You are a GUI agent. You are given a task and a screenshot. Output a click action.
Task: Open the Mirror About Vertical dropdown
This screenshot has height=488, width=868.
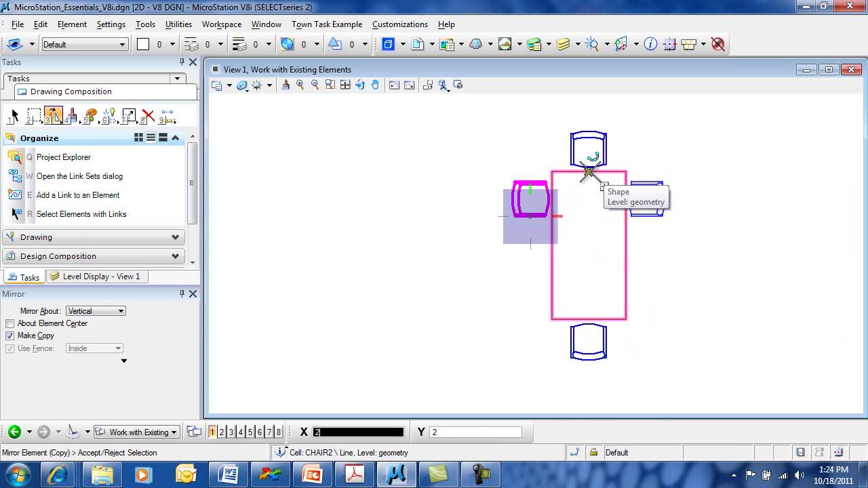tap(96, 311)
